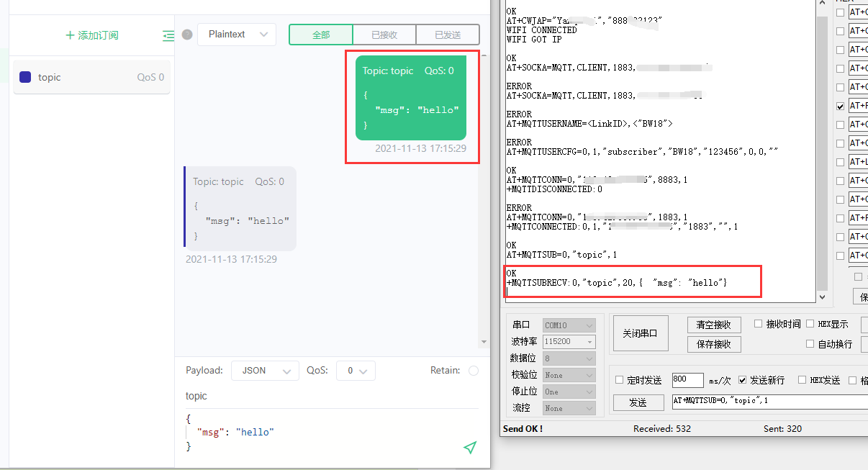This screenshot has width=868, height=470.
Task: Click the 'Received: 532' status bar counter
Action: (x=662, y=429)
